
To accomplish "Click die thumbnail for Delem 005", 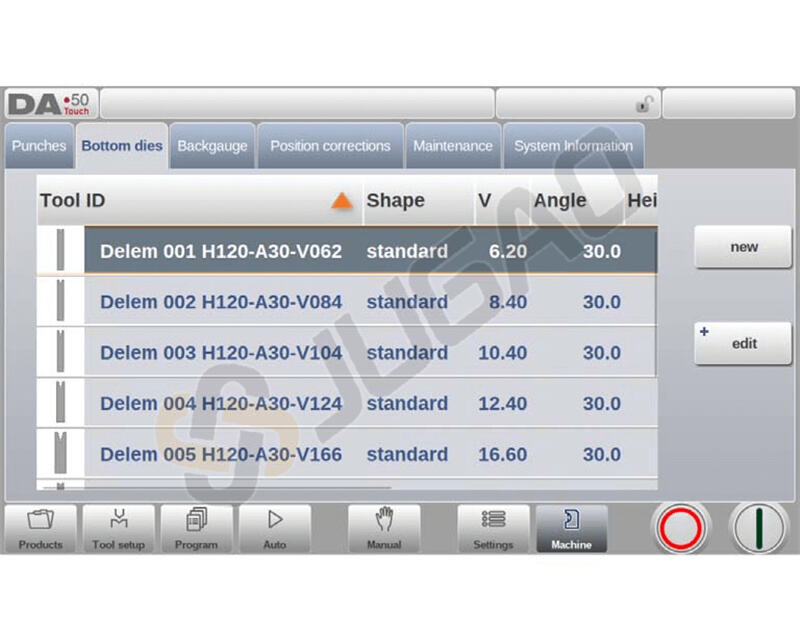I will point(61,454).
